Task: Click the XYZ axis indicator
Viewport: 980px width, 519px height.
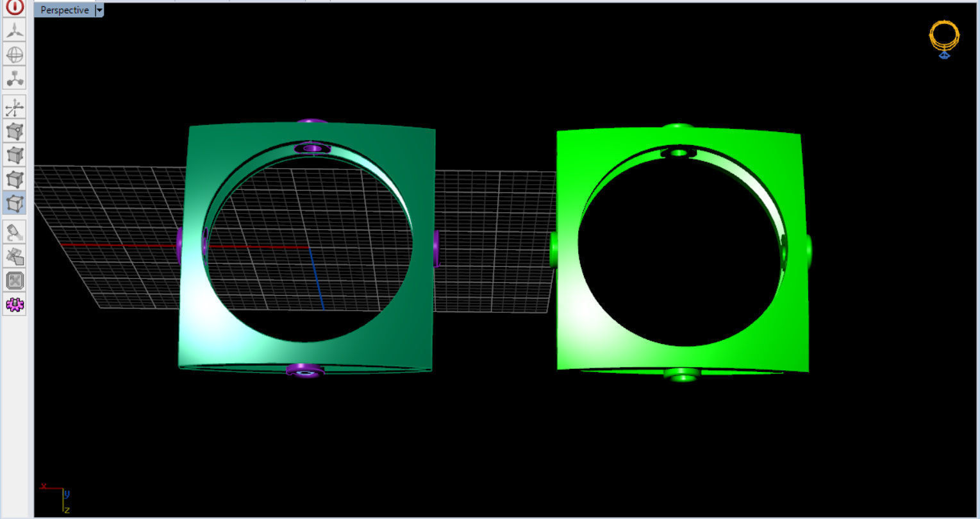Action: [x=56, y=497]
